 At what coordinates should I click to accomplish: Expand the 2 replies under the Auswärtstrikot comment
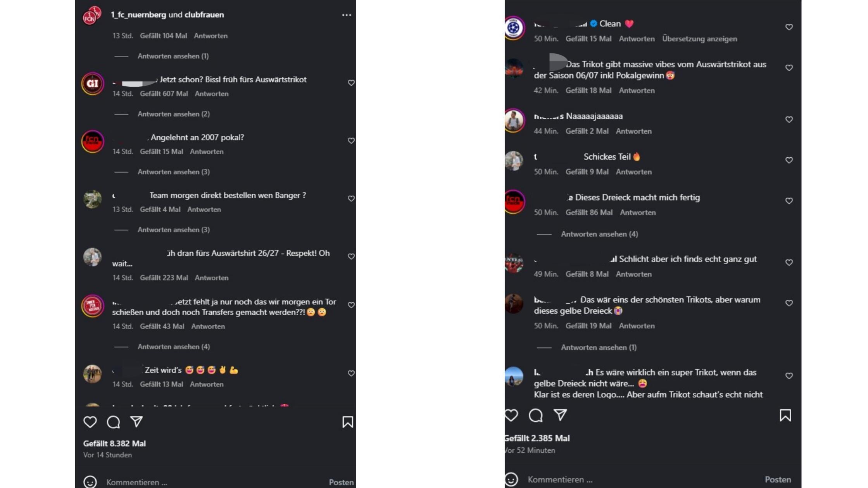pyautogui.click(x=173, y=114)
